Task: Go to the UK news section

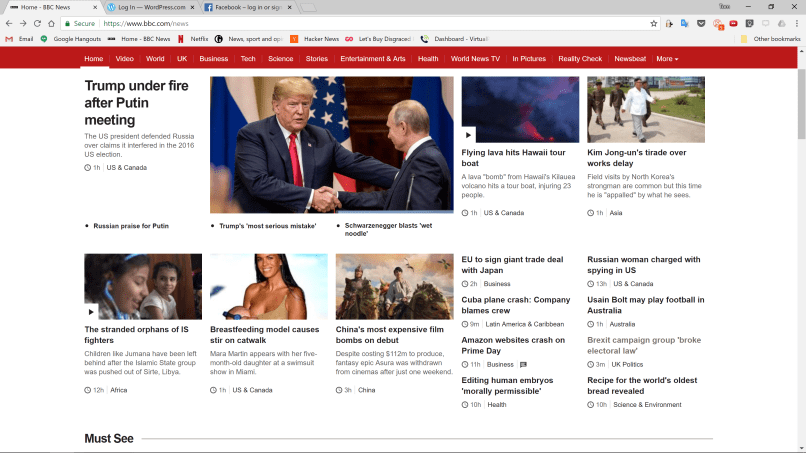Action: (182, 59)
